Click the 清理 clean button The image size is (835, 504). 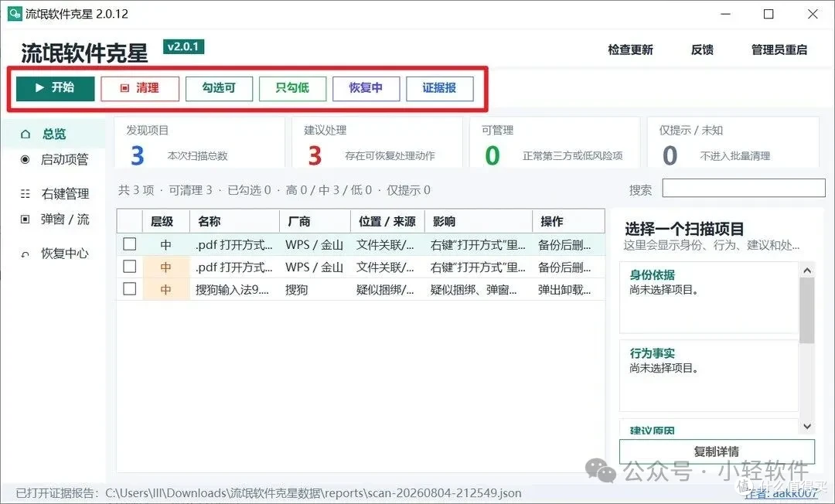click(x=140, y=88)
